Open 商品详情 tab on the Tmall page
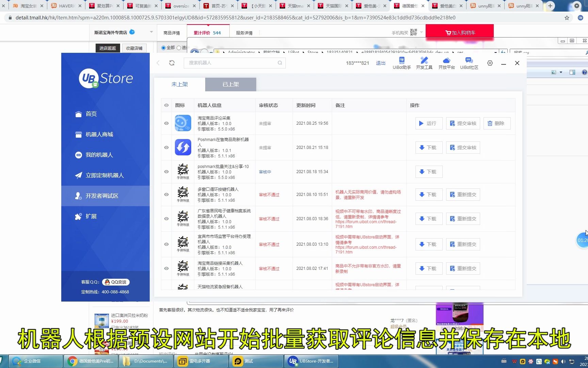Image resolution: width=588 pixels, height=368 pixels. (x=171, y=33)
